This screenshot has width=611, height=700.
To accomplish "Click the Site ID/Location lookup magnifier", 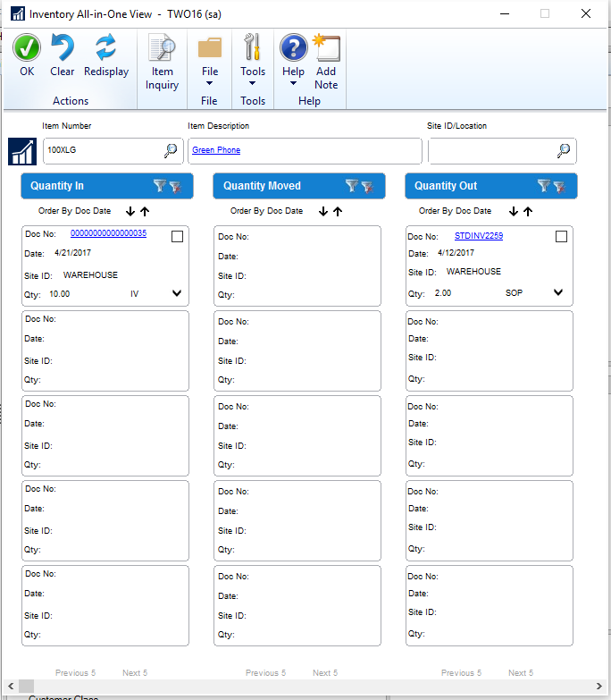I will 564,150.
